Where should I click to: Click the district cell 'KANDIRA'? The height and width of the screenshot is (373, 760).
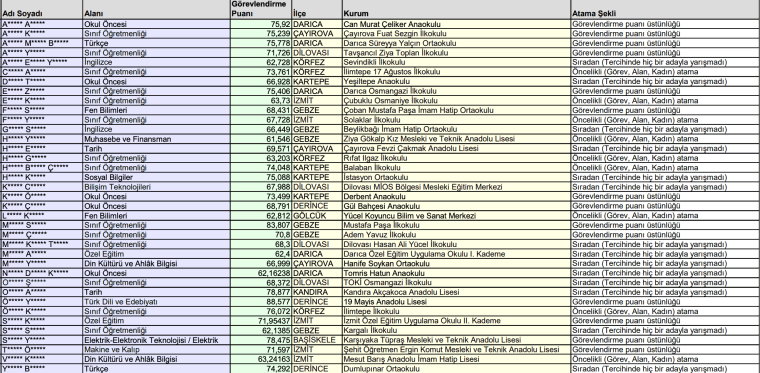(x=317, y=293)
